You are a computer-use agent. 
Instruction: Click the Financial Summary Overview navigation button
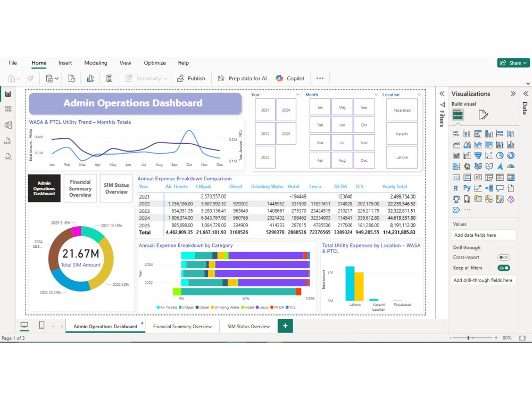coord(80,188)
